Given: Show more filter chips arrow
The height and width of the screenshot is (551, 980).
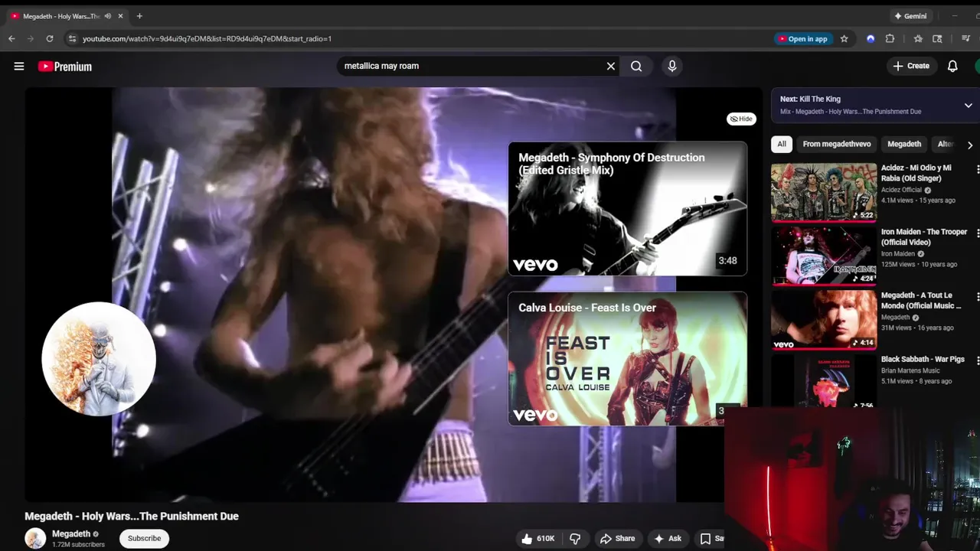Looking at the screenshot, I should click(x=970, y=145).
